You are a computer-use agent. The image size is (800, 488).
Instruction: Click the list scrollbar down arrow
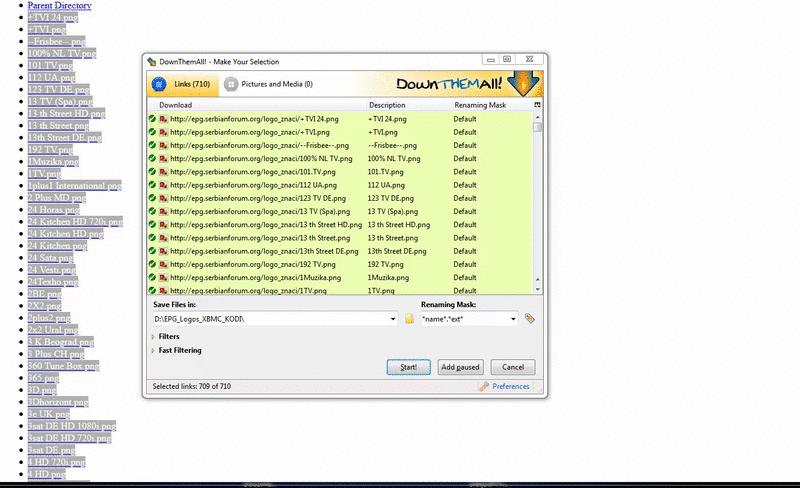click(538, 289)
